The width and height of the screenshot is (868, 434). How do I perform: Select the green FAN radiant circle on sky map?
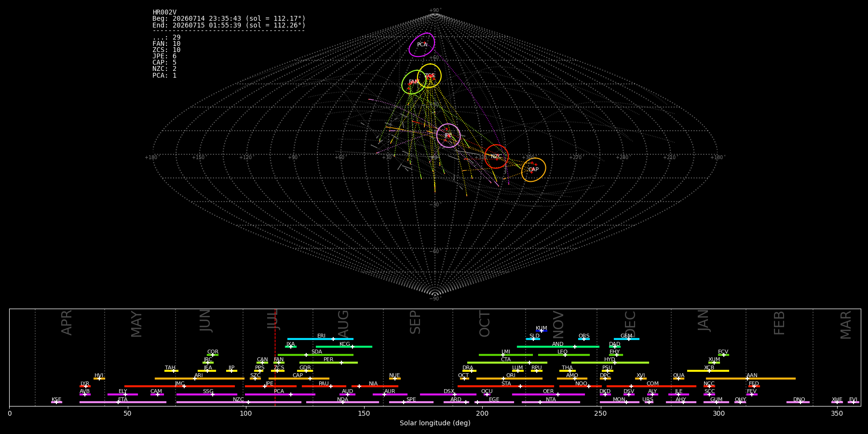click(x=414, y=82)
